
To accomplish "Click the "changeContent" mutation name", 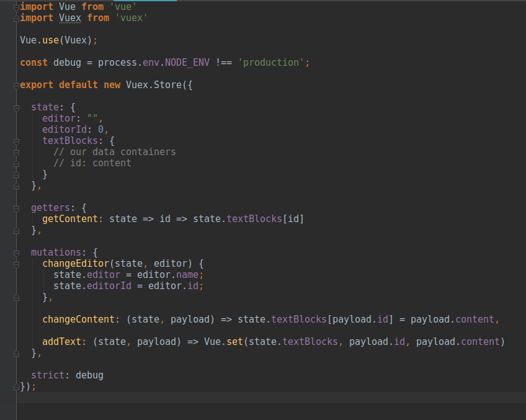I will [79, 319].
